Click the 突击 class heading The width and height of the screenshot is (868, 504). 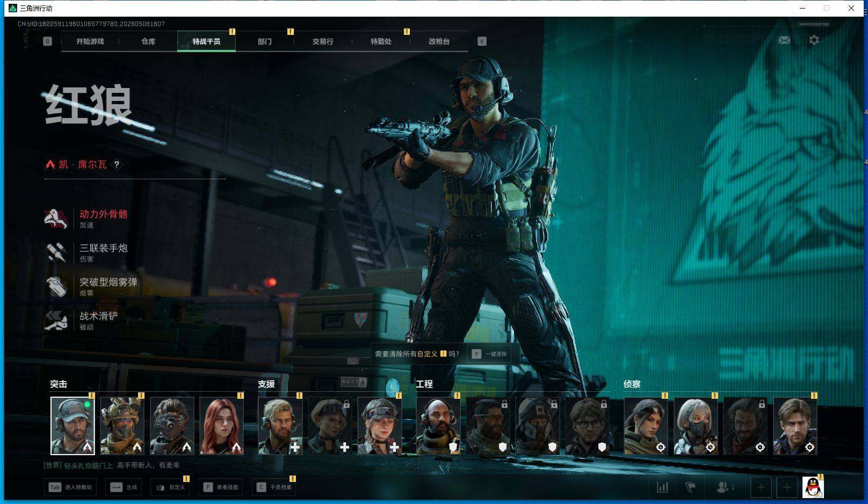pos(59,384)
